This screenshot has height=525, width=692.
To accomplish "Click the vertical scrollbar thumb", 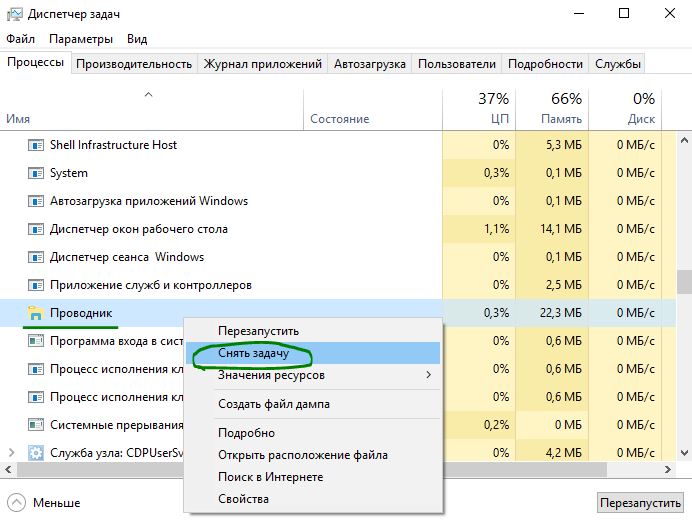I will tap(684, 282).
